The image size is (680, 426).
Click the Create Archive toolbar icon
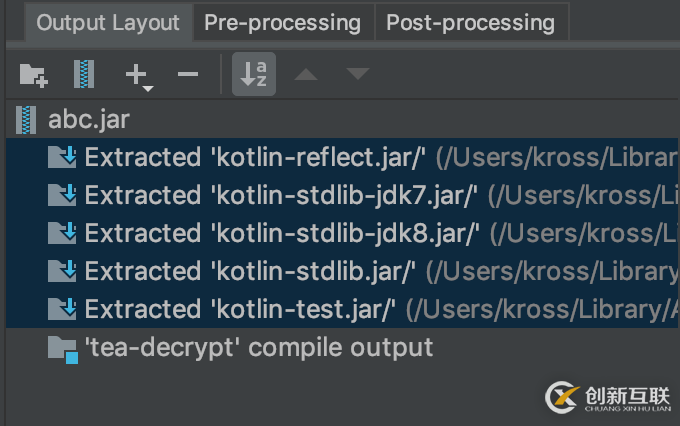(85, 74)
